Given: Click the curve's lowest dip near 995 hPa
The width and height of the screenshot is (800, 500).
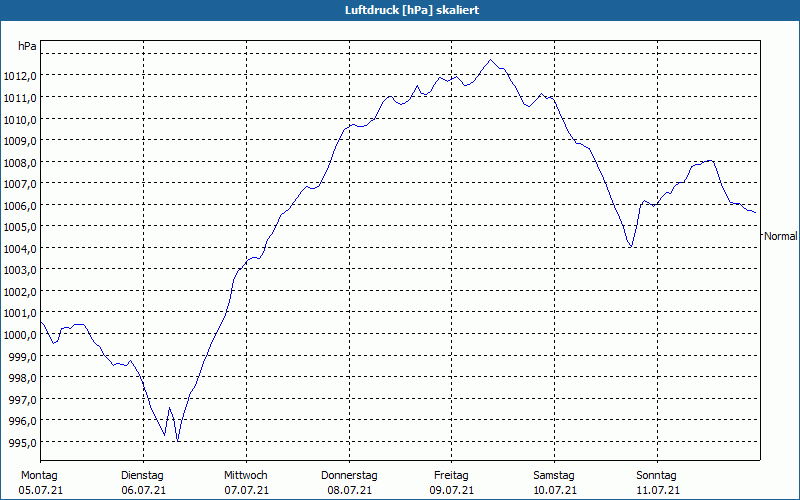Looking at the screenshot, I should tap(178, 441).
